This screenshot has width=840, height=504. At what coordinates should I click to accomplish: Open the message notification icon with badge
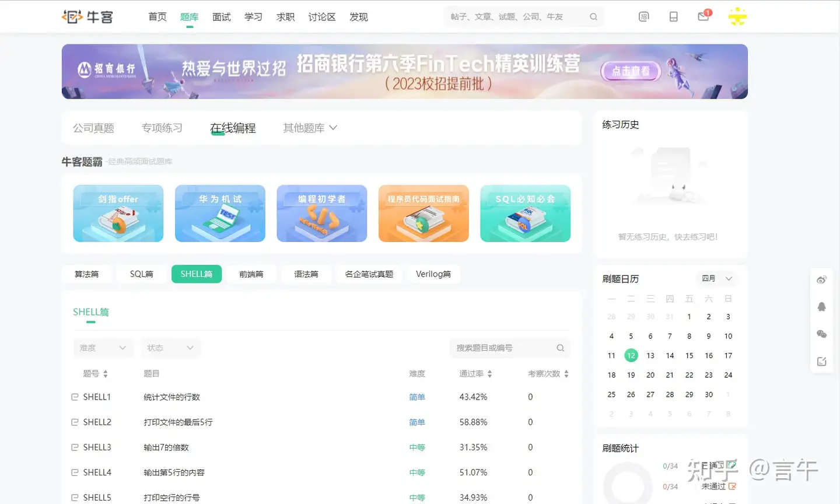coord(703,16)
